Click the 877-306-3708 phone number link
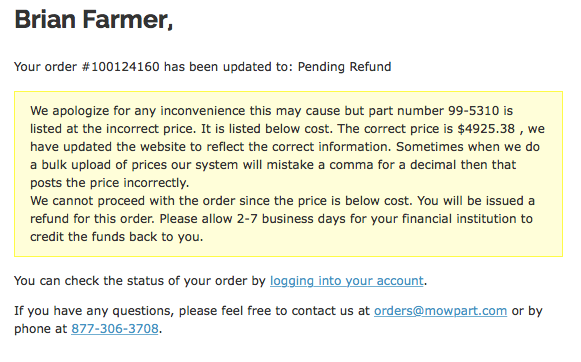Viewport: 581px width, 362px height. (x=115, y=329)
